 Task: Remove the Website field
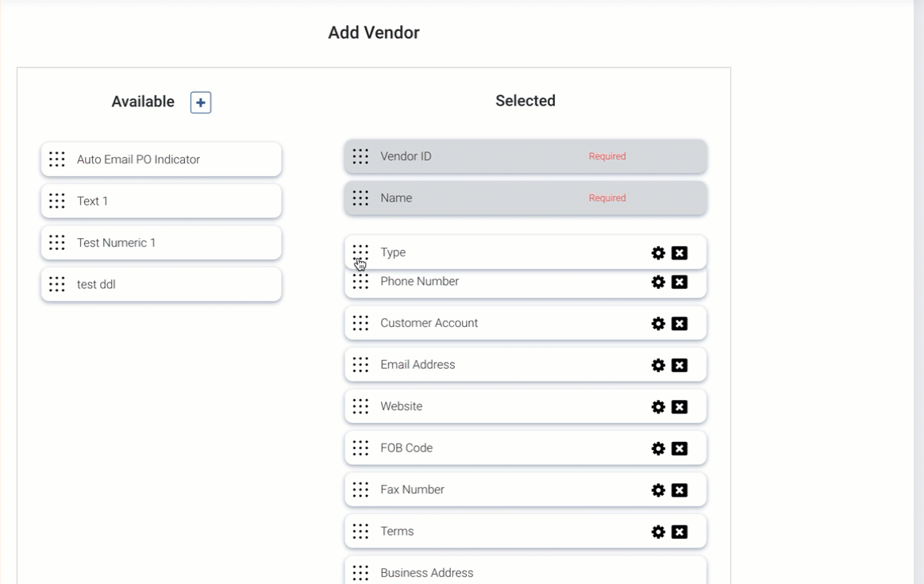coord(680,406)
